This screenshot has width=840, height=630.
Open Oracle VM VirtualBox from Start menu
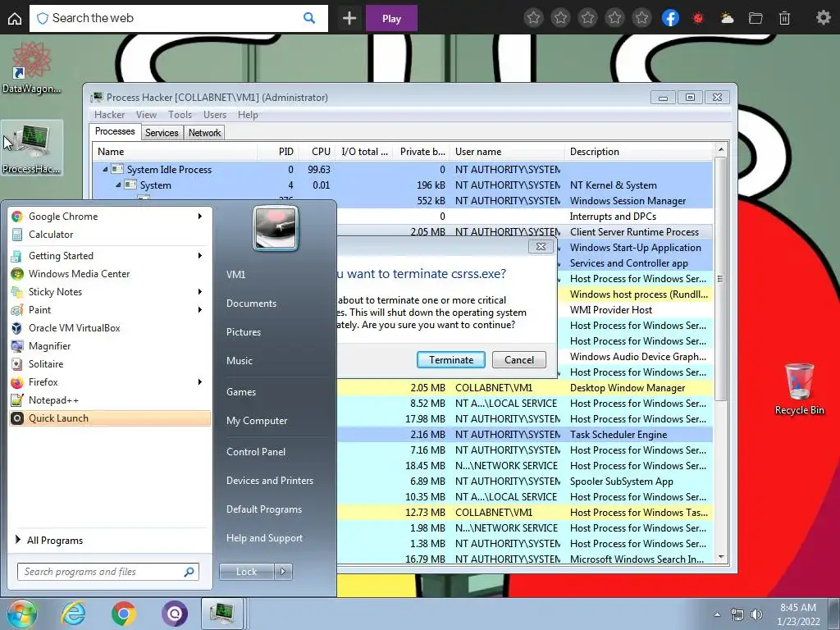110,328
